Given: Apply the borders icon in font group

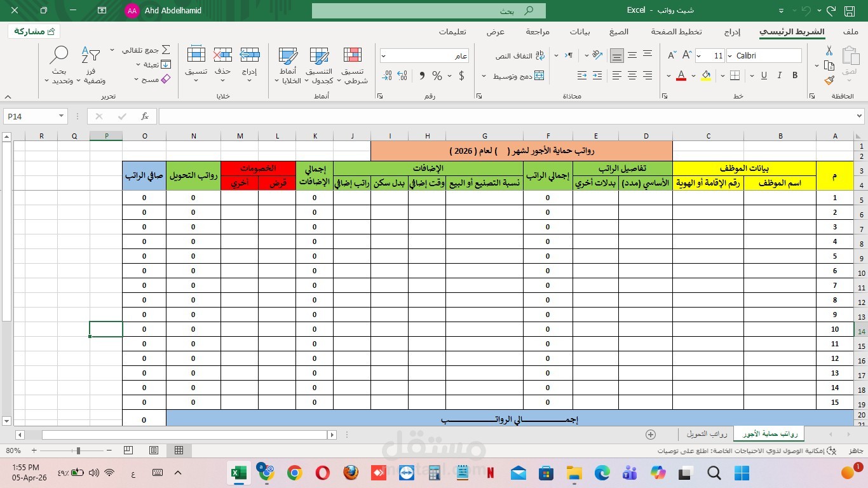Looking at the screenshot, I should [x=735, y=76].
